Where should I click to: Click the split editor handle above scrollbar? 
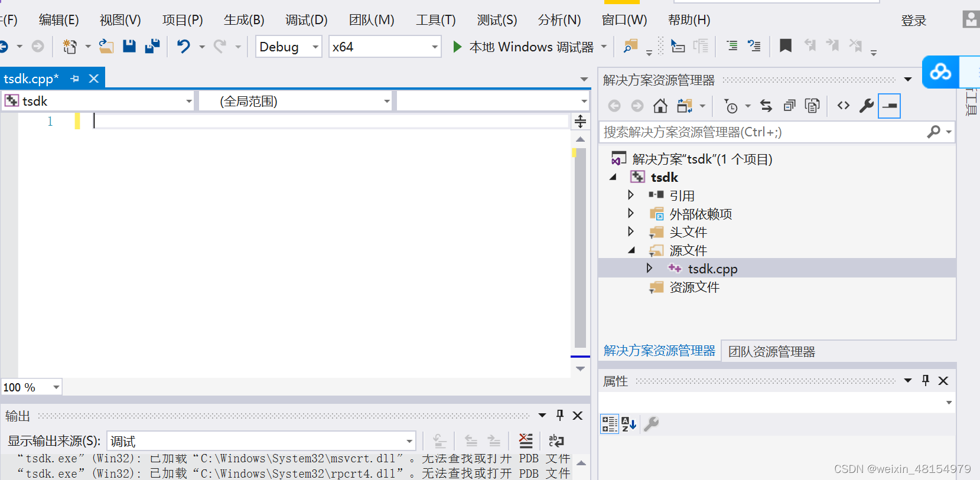580,121
